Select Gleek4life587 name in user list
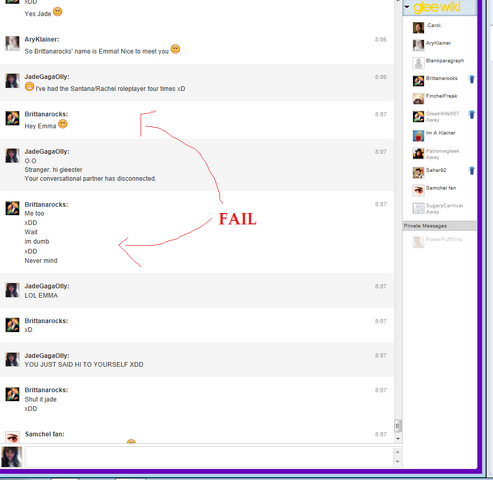The height and width of the screenshot is (480, 493). [x=442, y=114]
